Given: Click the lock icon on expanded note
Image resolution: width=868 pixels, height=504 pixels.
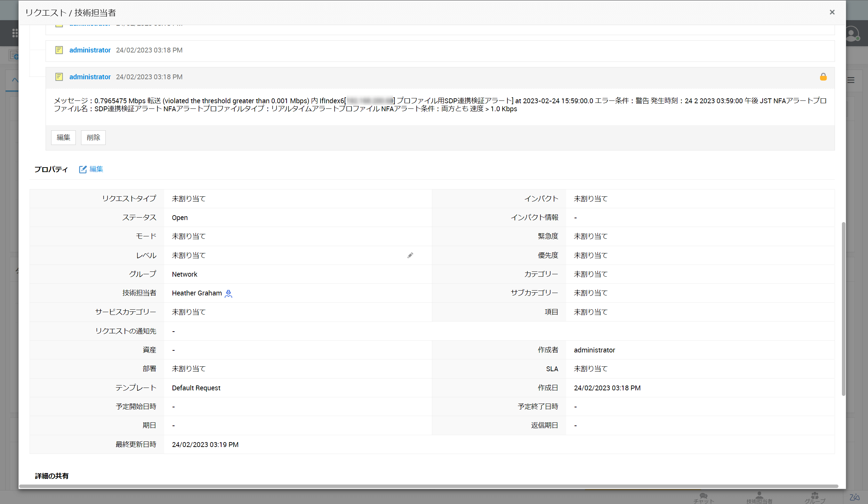Looking at the screenshot, I should pyautogui.click(x=823, y=77).
